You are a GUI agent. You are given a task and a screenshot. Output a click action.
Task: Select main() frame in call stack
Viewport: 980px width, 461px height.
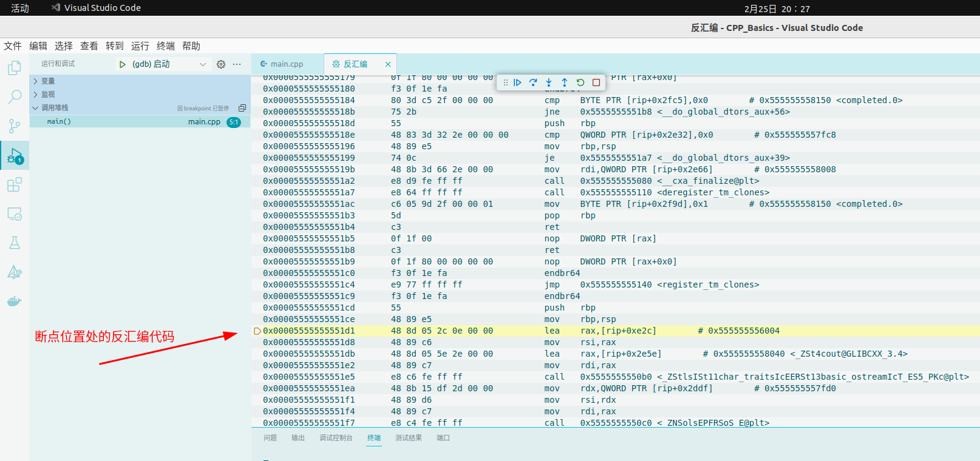click(x=140, y=122)
